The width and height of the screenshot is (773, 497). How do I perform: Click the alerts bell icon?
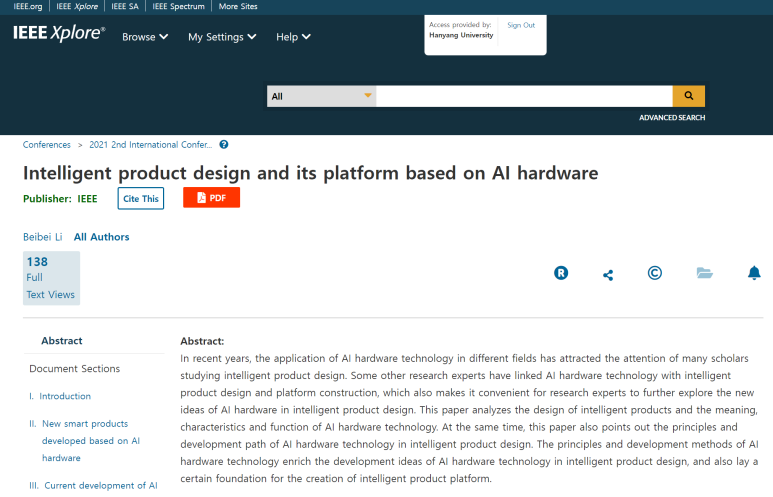point(754,273)
